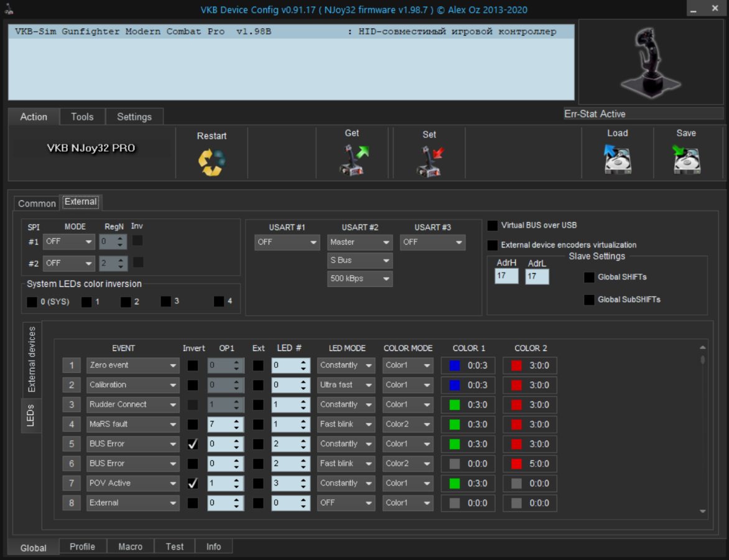Click the Save hard drive icon
Image resolution: width=729 pixels, height=560 pixels.
click(x=686, y=159)
